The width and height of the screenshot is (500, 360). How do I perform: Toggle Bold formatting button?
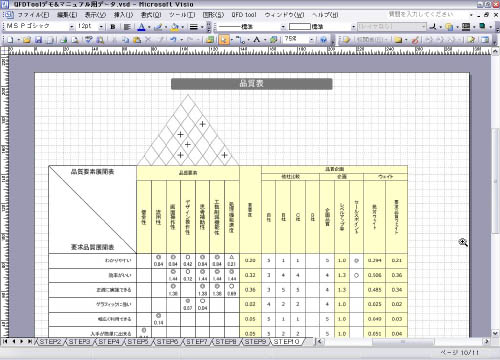point(113,27)
